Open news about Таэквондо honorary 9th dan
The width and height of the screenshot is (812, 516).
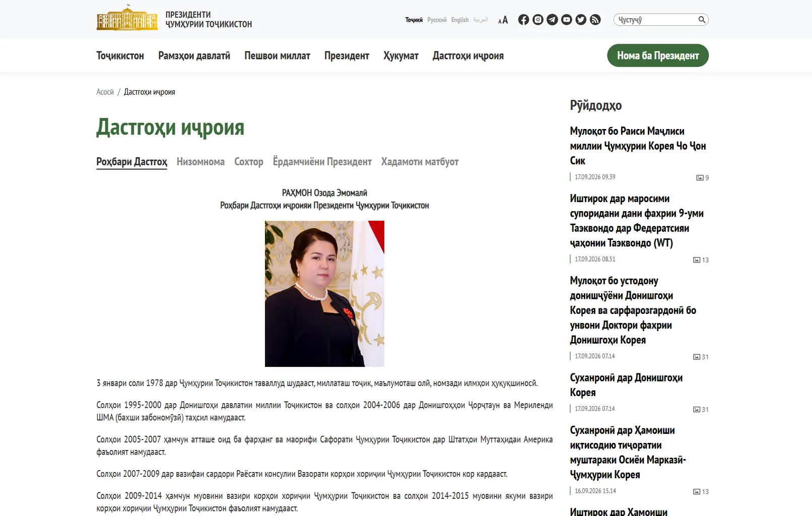637,221
